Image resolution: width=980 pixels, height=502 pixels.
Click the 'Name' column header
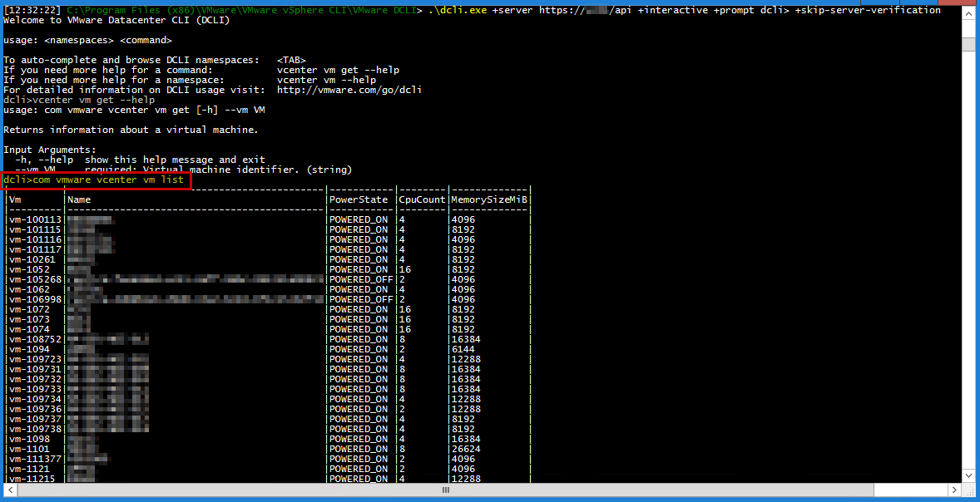[x=79, y=199]
